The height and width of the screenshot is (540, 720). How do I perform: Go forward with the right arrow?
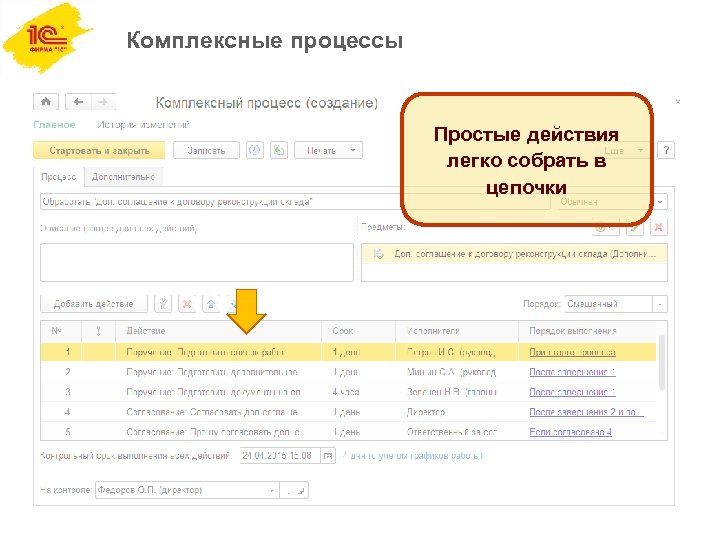103,101
